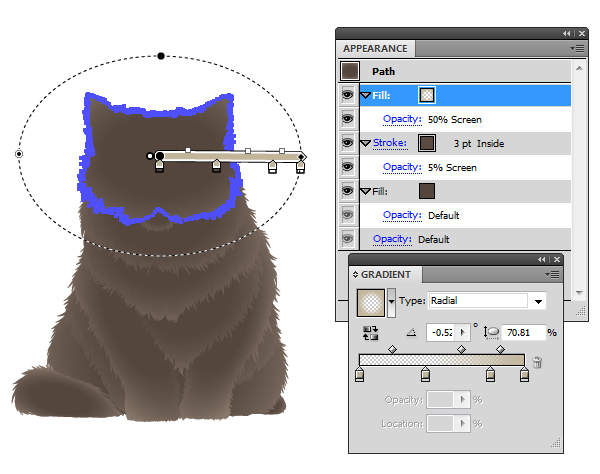Click the 3 pt Inside stroke text
The image size is (600, 474).
click(x=479, y=144)
